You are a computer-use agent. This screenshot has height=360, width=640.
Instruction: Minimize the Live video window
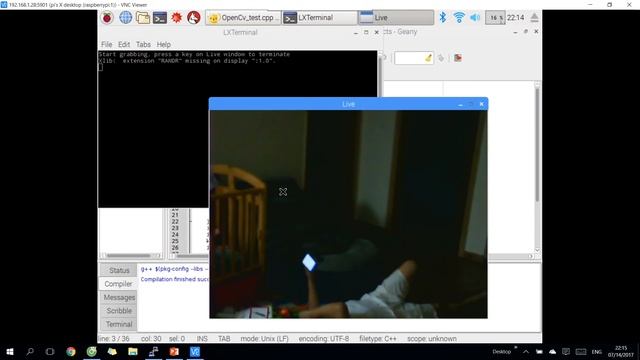[x=460, y=104]
